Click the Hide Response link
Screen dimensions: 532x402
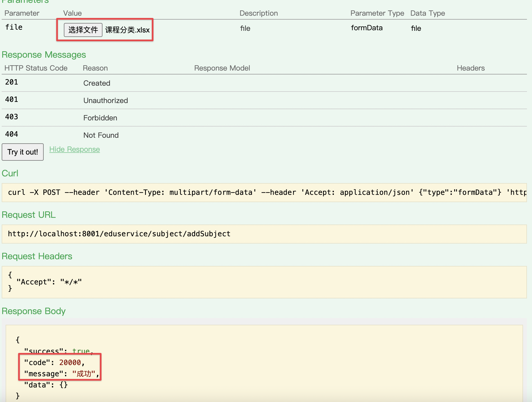point(74,149)
